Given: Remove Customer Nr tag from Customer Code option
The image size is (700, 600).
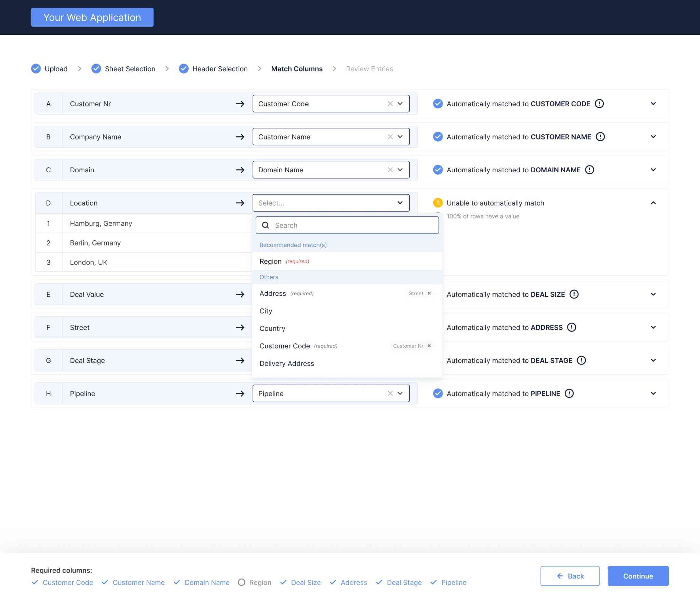Looking at the screenshot, I should pyautogui.click(x=429, y=346).
